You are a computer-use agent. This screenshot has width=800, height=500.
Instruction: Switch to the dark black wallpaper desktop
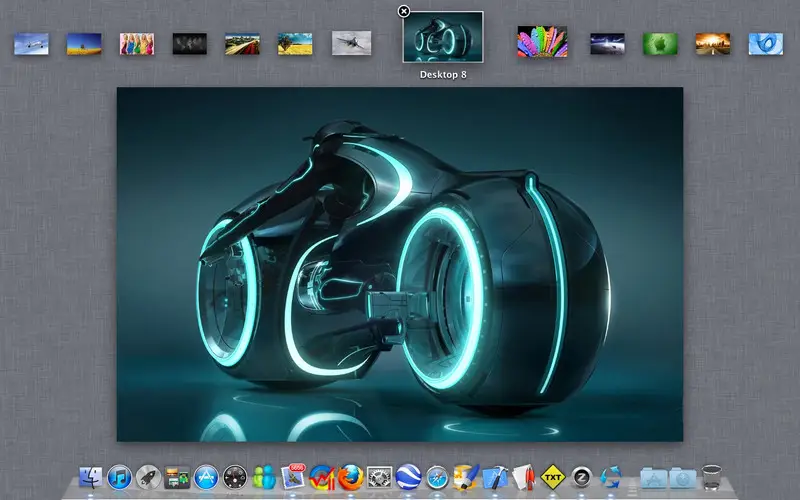coord(190,44)
